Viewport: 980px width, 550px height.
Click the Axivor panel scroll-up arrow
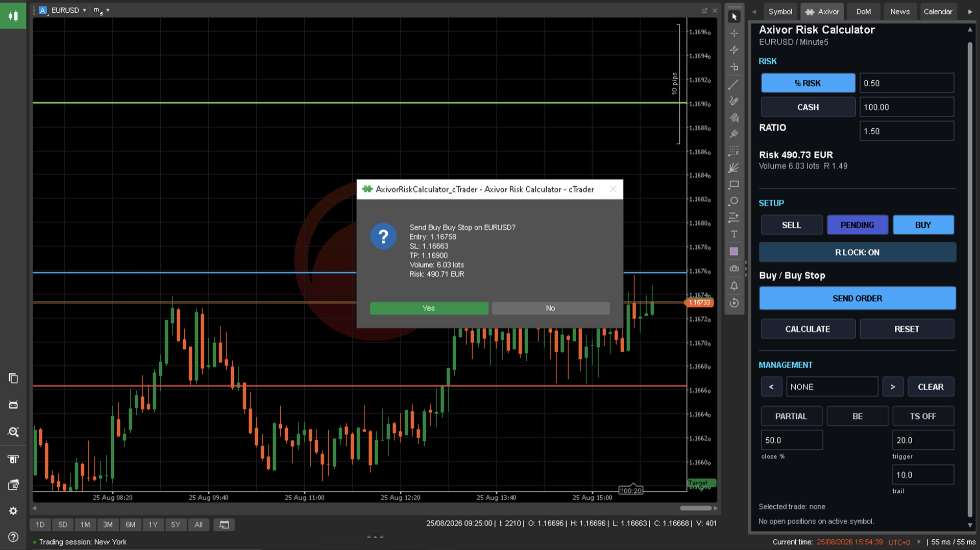point(970,30)
